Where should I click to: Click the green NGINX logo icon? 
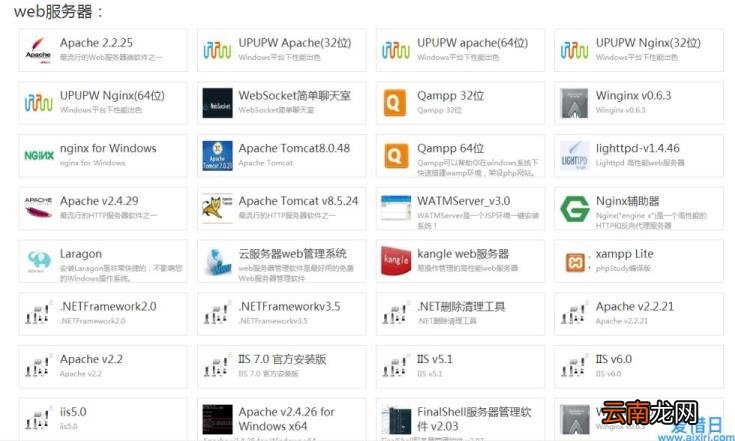(x=39, y=156)
